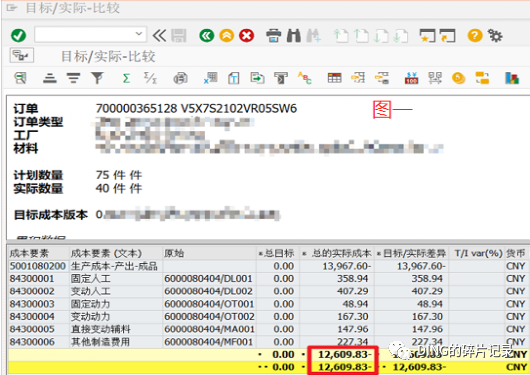Click the binoculars Find icon

(294, 36)
